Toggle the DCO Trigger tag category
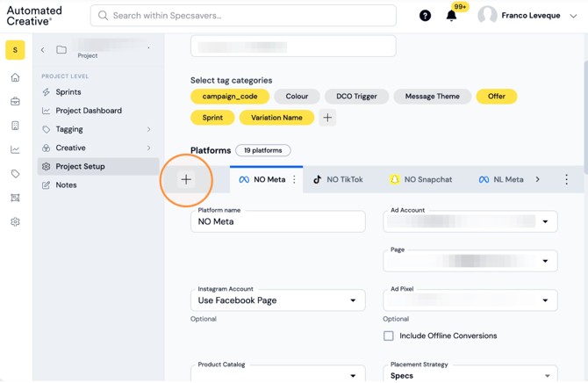 point(356,96)
